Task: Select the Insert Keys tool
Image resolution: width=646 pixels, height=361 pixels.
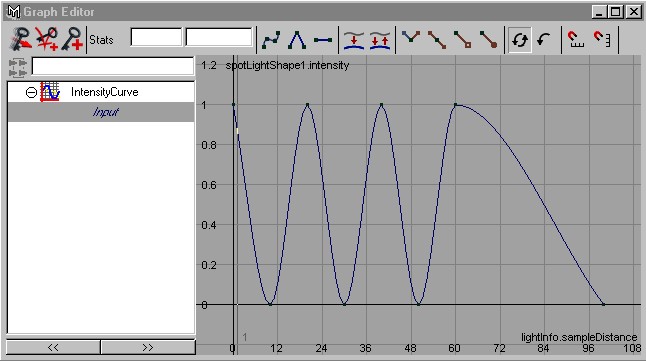Action: pos(47,39)
